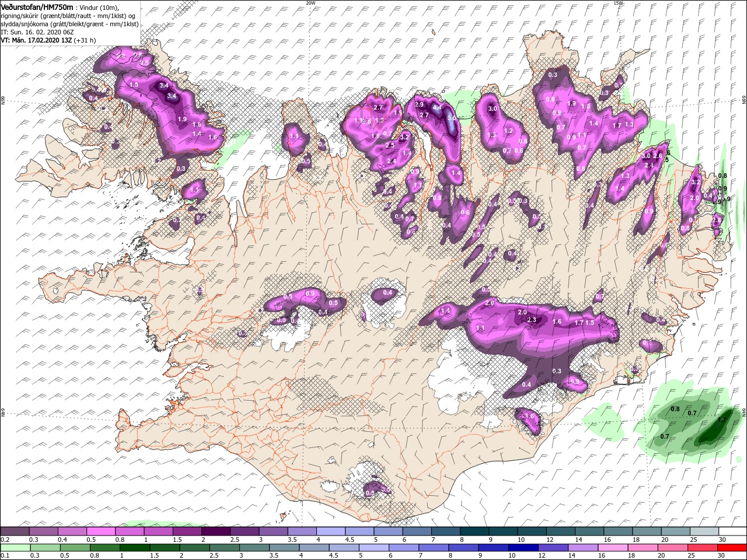The image size is (747, 560).
Task: Pick the navy blue rain swatch between 10 and 12
Action: [523, 547]
